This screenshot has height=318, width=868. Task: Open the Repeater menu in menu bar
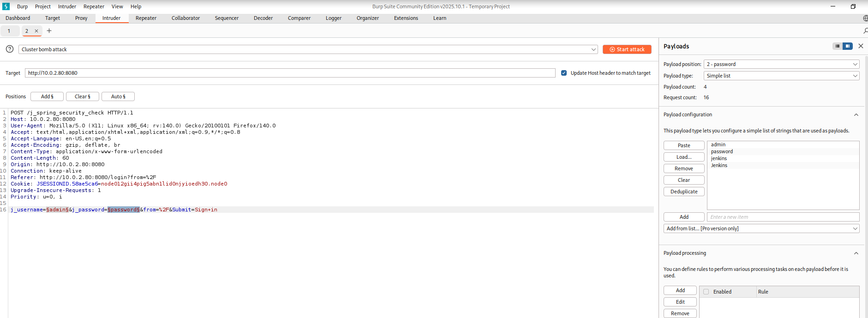tap(94, 6)
